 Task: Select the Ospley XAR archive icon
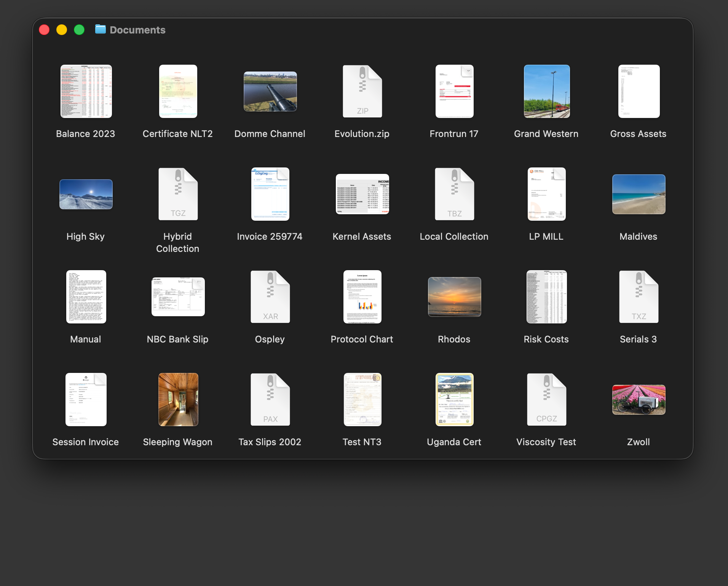pyautogui.click(x=270, y=297)
